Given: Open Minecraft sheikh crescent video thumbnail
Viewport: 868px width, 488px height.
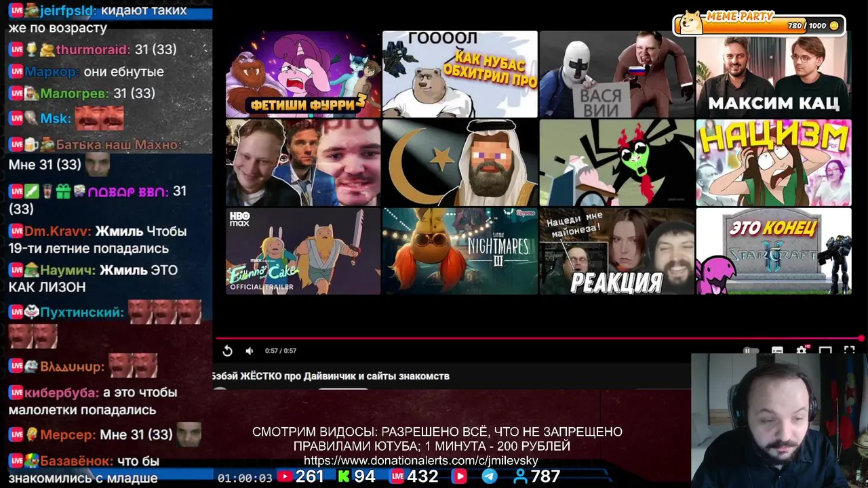Looking at the screenshot, I should click(460, 163).
